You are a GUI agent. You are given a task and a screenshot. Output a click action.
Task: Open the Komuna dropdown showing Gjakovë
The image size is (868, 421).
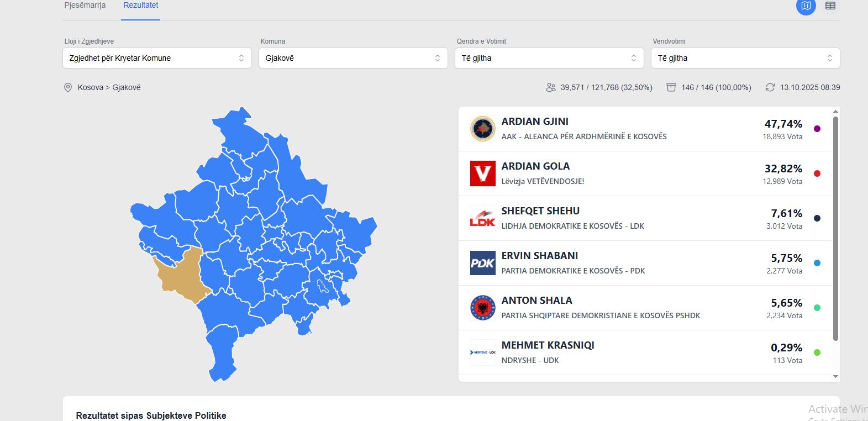point(353,58)
